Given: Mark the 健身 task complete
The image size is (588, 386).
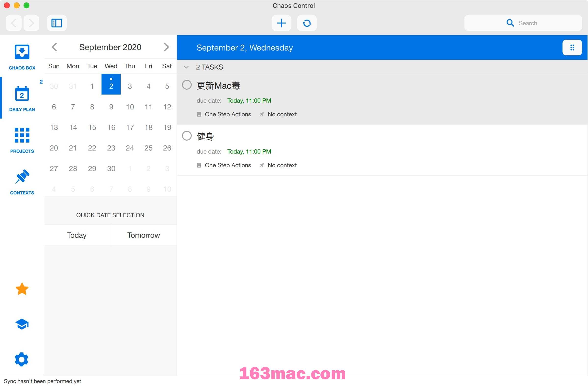Looking at the screenshot, I should click(x=187, y=136).
